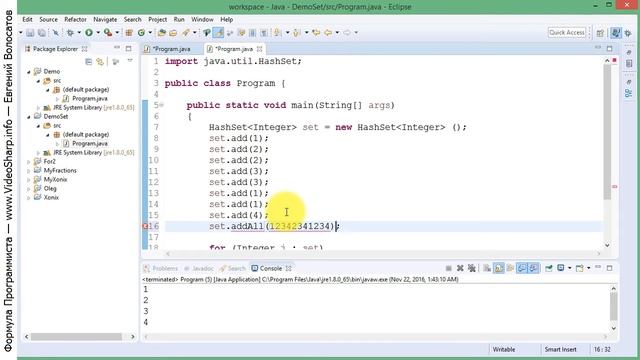The width and height of the screenshot is (640, 360).
Task: Click the Forward navigation arrow
Action: point(347,33)
